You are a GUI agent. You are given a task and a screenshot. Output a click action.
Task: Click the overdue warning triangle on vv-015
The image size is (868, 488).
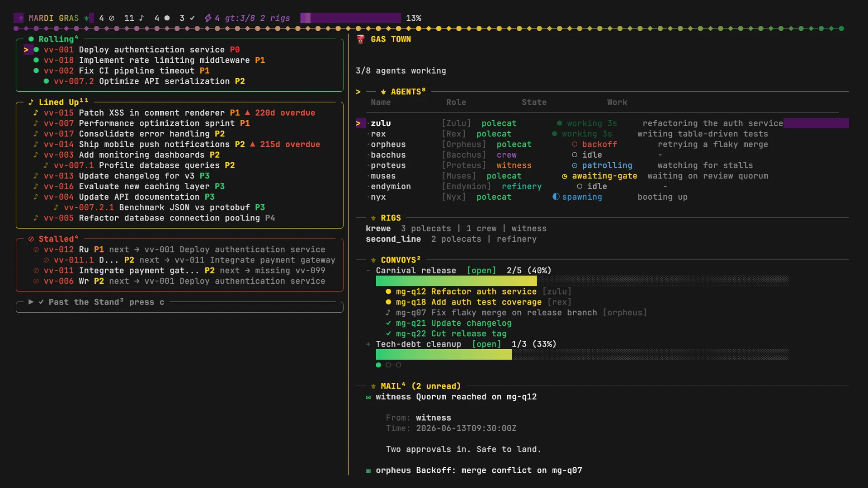[x=247, y=113]
